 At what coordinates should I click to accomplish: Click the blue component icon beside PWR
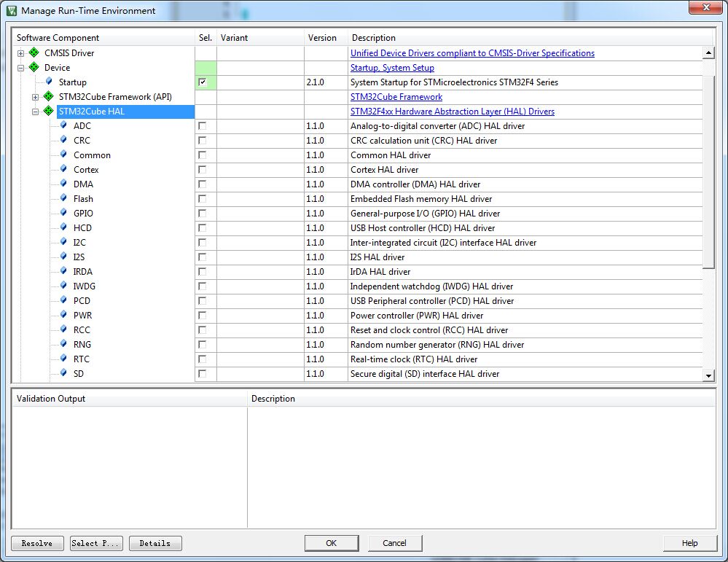click(63, 314)
